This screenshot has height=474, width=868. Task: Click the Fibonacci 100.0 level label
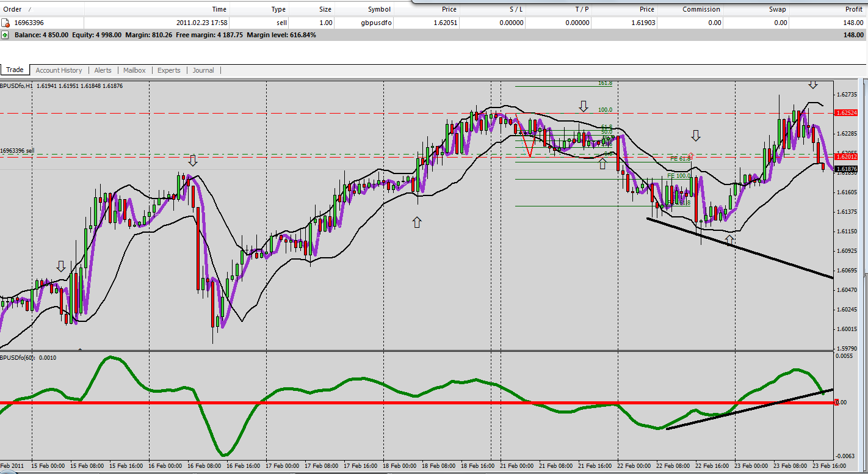[x=605, y=110]
